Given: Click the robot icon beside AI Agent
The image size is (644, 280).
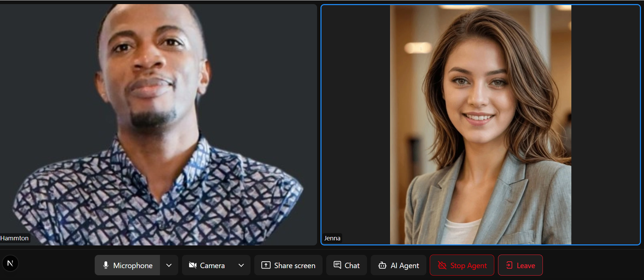Looking at the screenshot, I should [x=382, y=265].
